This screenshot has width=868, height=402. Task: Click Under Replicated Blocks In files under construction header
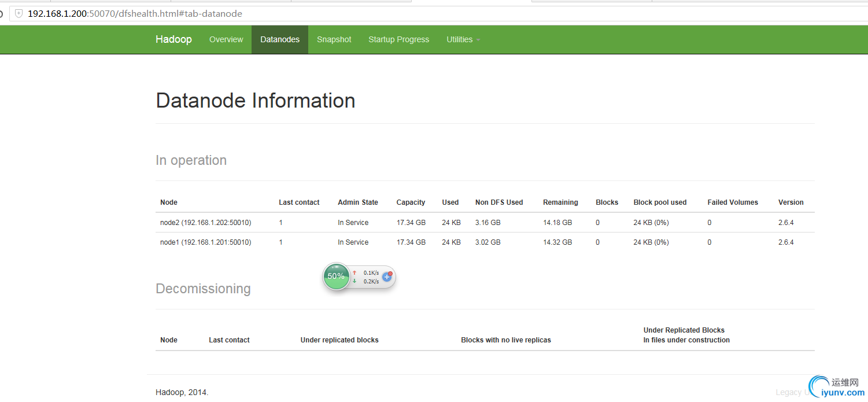click(x=686, y=335)
